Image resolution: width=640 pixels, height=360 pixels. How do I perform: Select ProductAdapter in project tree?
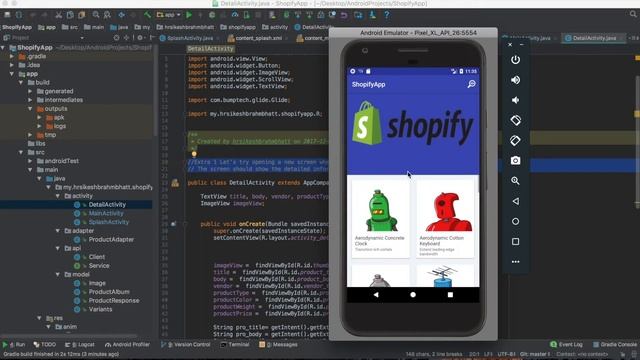[111, 239]
